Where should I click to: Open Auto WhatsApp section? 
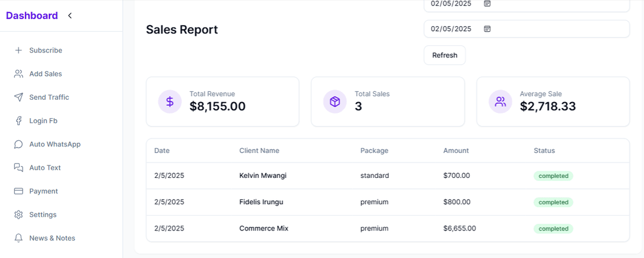point(55,144)
